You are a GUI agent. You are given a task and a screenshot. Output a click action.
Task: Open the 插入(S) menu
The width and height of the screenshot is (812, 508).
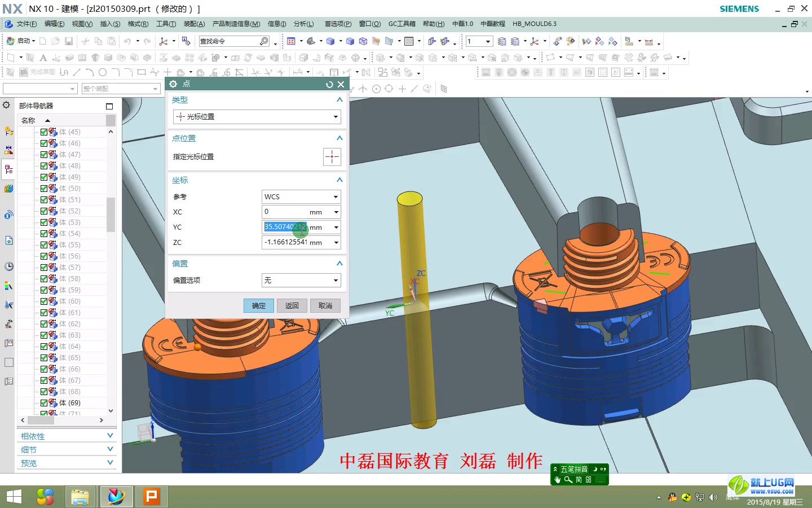pos(110,24)
